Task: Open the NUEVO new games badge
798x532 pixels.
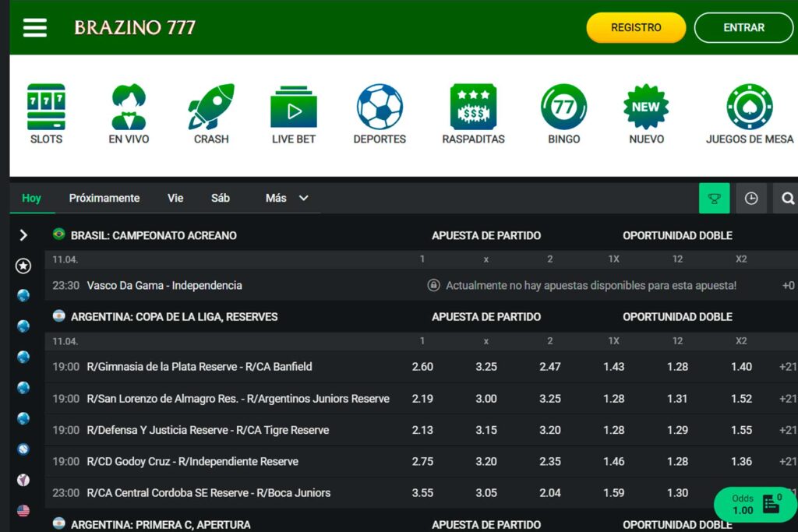Action: (646, 114)
